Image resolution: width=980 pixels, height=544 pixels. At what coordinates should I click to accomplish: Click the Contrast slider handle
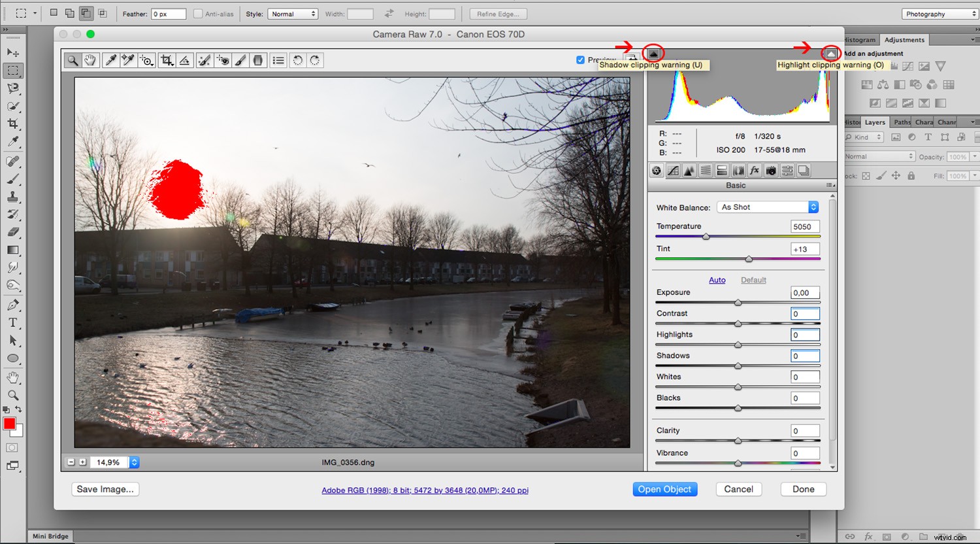click(738, 324)
